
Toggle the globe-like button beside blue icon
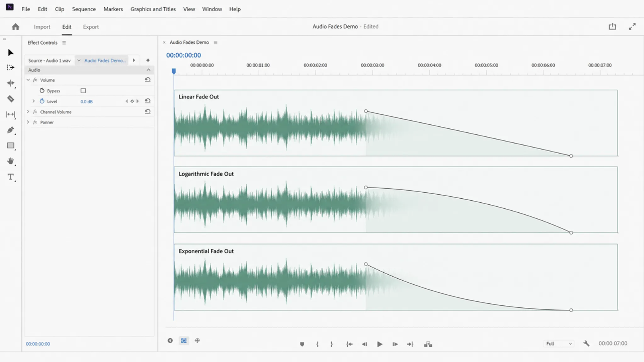197,341
